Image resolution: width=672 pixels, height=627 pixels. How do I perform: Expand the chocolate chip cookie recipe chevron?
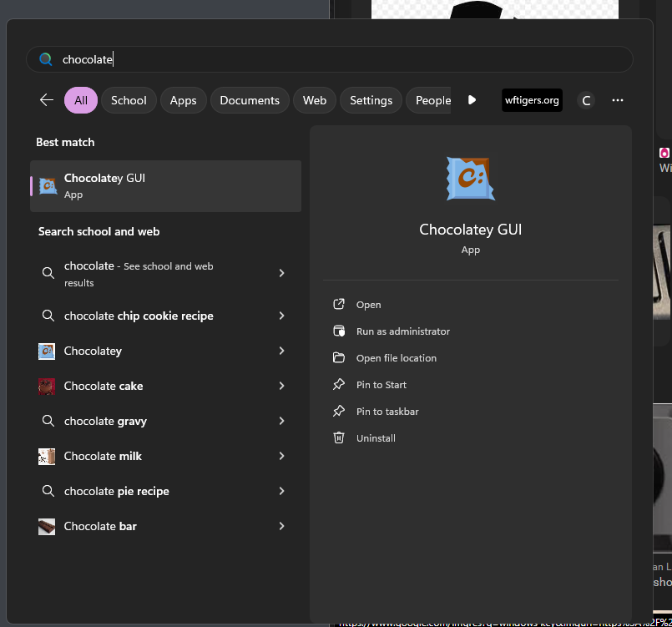pyautogui.click(x=281, y=316)
